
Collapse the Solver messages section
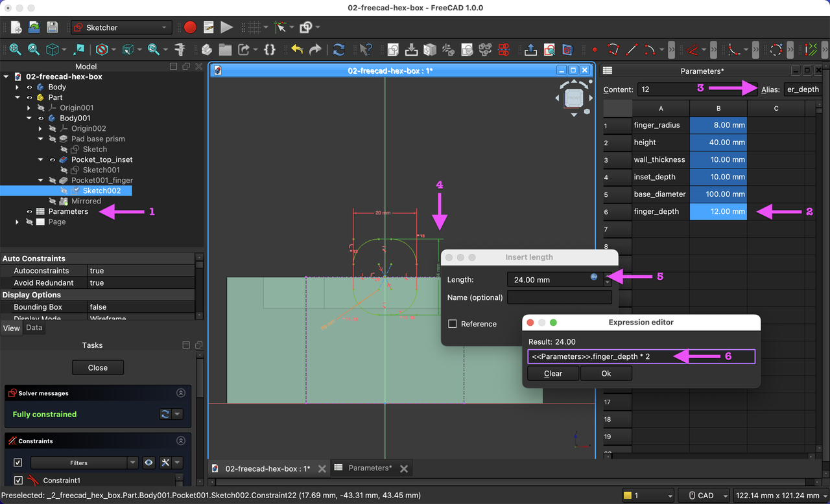tap(181, 393)
